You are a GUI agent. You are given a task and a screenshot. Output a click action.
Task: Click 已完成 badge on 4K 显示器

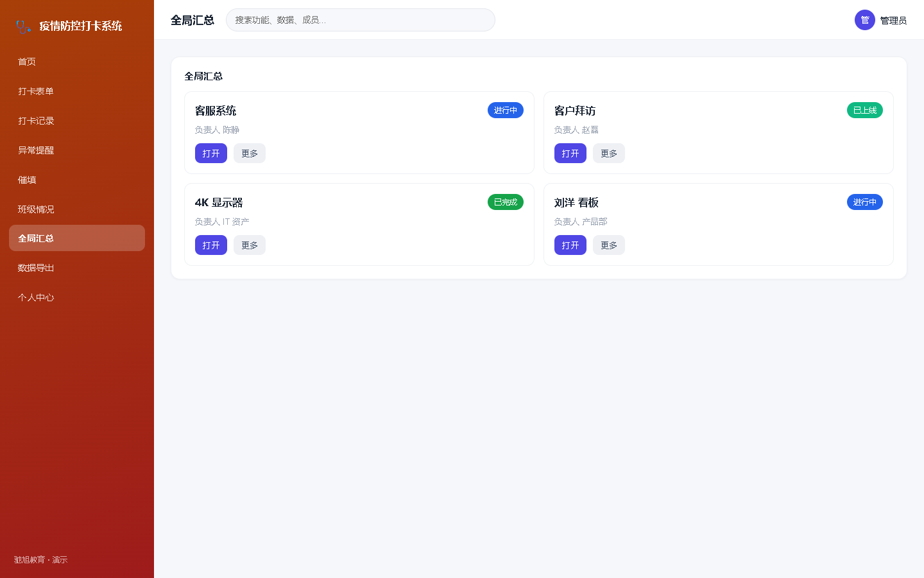[x=506, y=202]
